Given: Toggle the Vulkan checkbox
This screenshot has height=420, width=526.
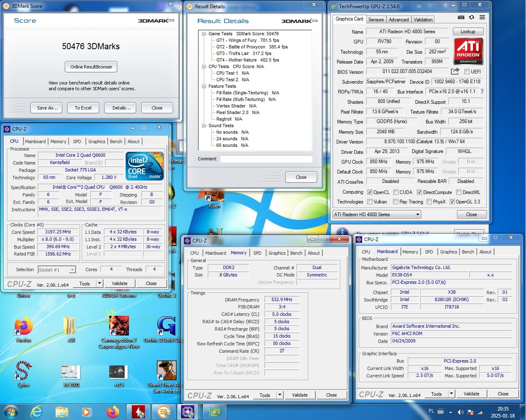Looking at the screenshot, I should point(370,202).
